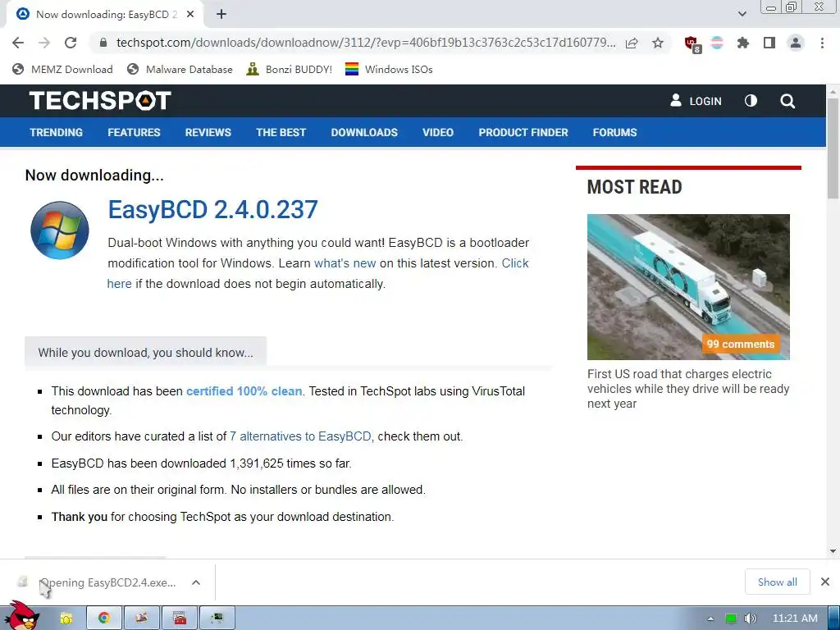
Task: Open the VIDEO nav item
Action: [x=438, y=132]
